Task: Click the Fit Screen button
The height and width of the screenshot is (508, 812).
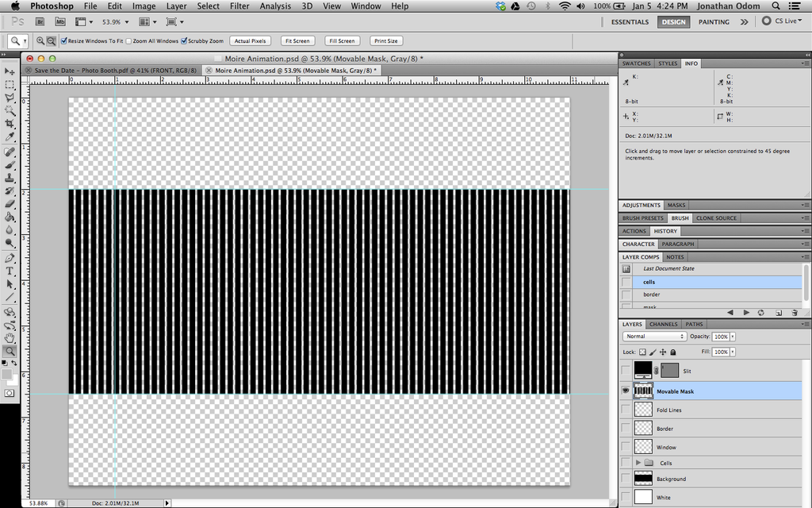Action: 297,40
